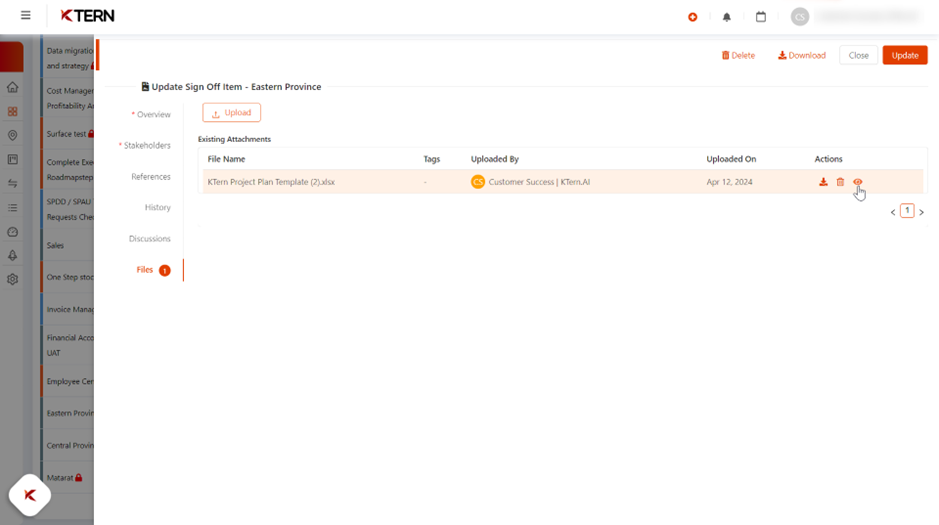Click the KTern floating logo button

30,494
